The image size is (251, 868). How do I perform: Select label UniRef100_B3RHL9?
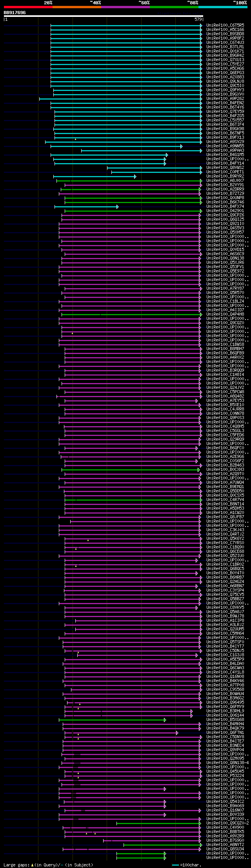click(x=225, y=711)
